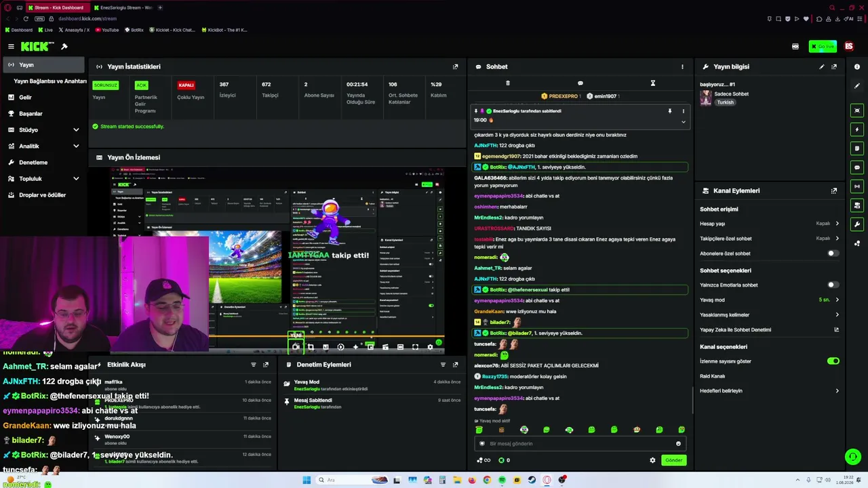
Task: Pop out the Yayın bilgisi panel
Action: 834,66
